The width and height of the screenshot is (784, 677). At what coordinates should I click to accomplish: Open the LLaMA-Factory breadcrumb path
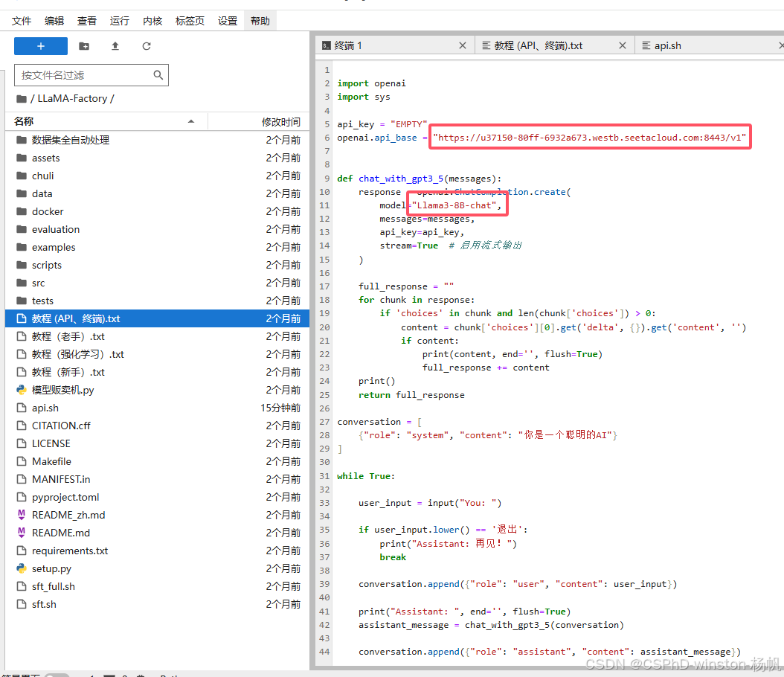[72, 98]
